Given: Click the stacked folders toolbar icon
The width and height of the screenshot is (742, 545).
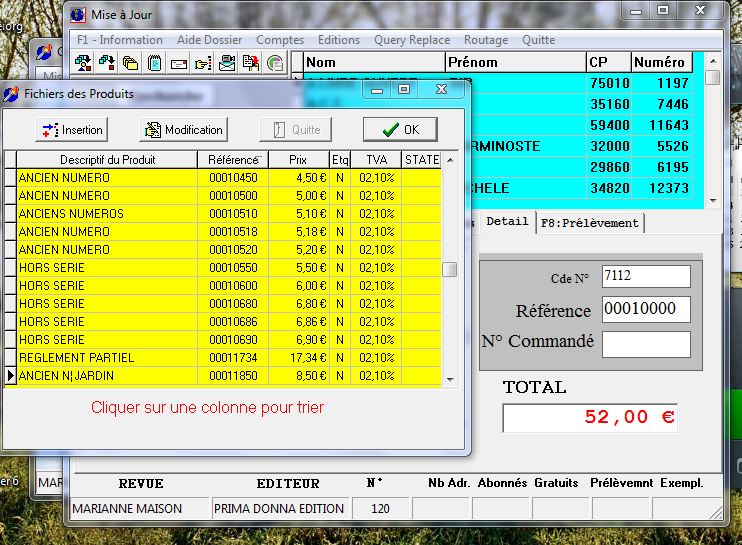Looking at the screenshot, I should [130, 63].
